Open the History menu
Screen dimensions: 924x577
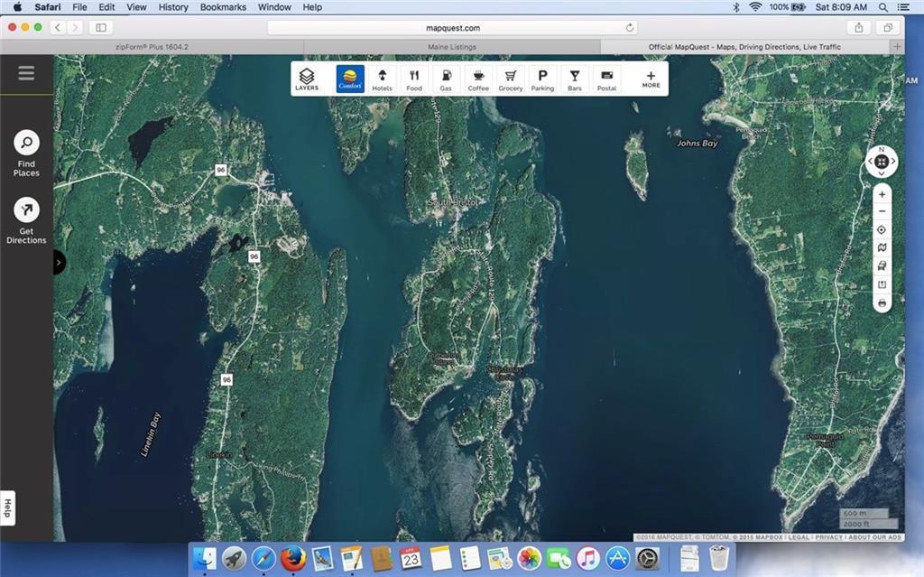coord(173,7)
